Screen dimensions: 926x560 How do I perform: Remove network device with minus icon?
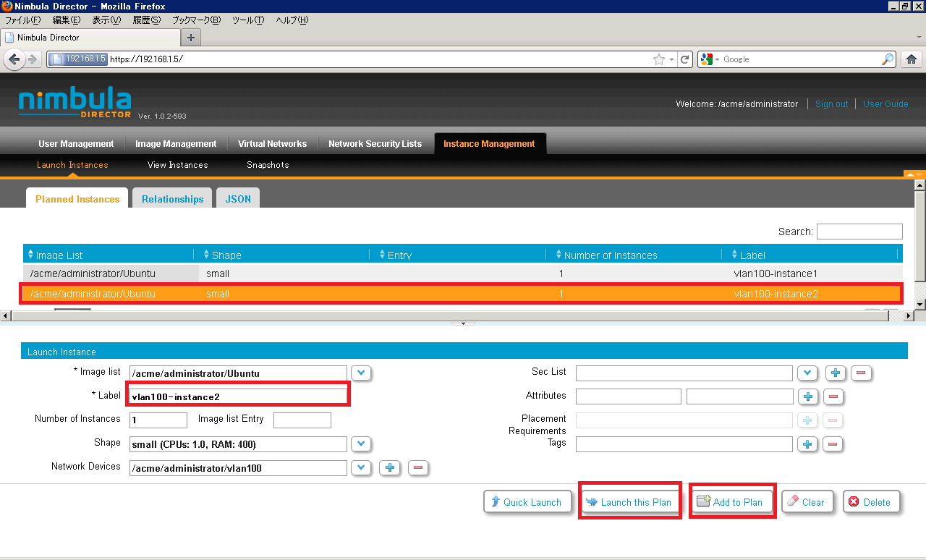pos(418,468)
